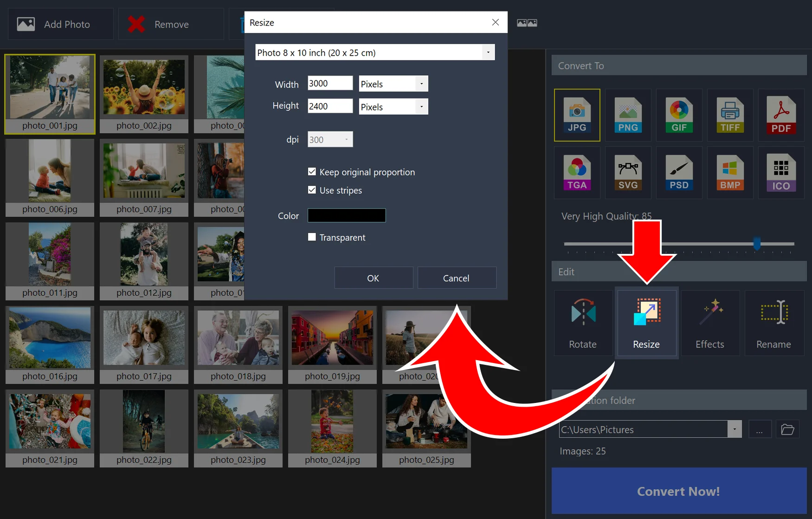Pick the SVG format icon

(628, 173)
